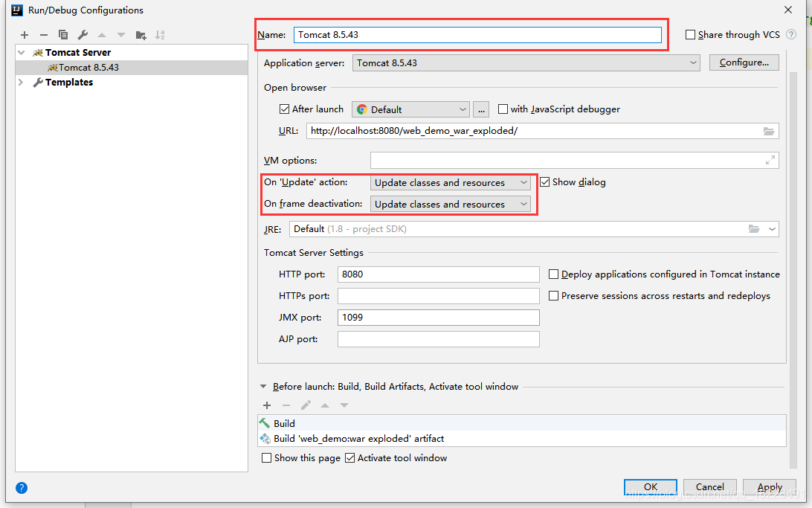Click the OK button
This screenshot has width=812, height=508.
pos(651,486)
